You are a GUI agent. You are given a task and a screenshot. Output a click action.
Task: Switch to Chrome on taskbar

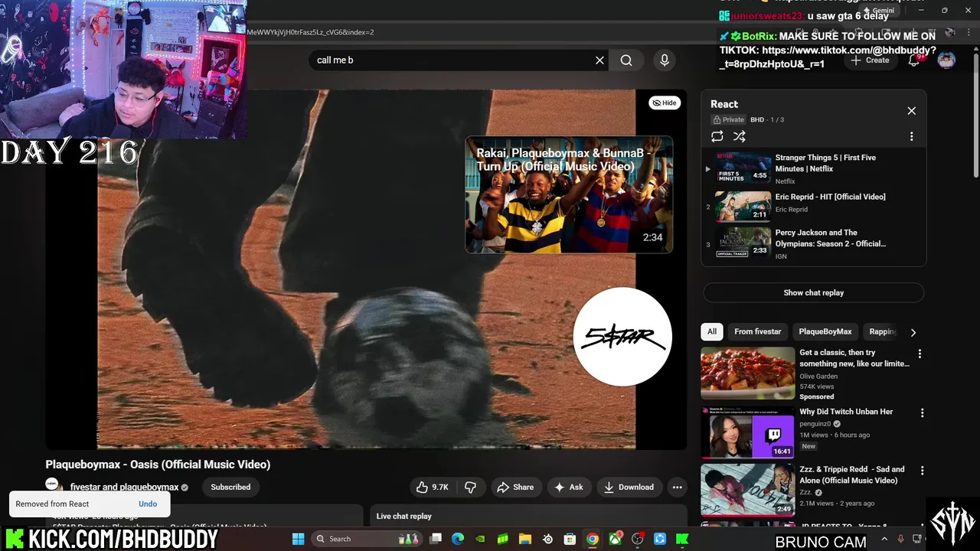point(593,539)
